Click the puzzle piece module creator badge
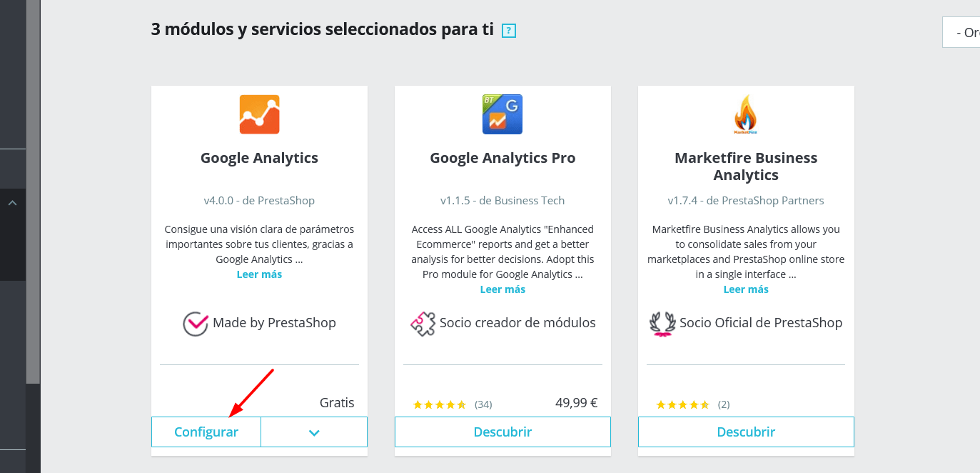This screenshot has height=473, width=980. coord(423,324)
